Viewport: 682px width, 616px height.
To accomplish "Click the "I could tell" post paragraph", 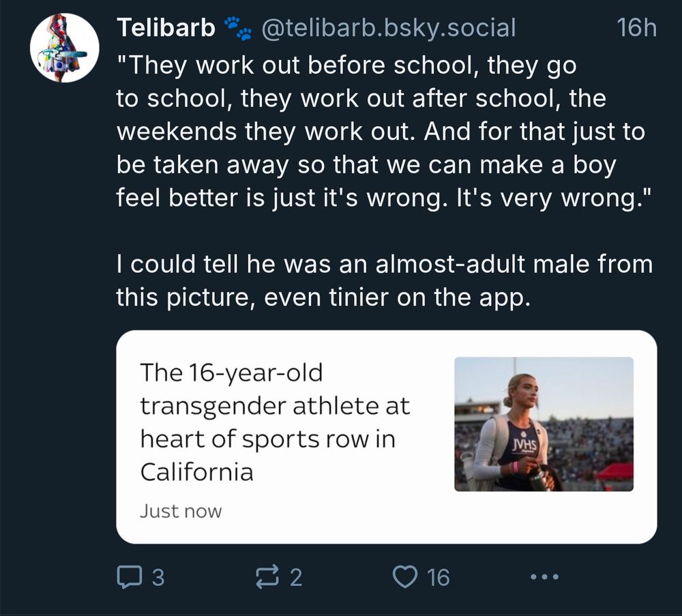I will 384,280.
